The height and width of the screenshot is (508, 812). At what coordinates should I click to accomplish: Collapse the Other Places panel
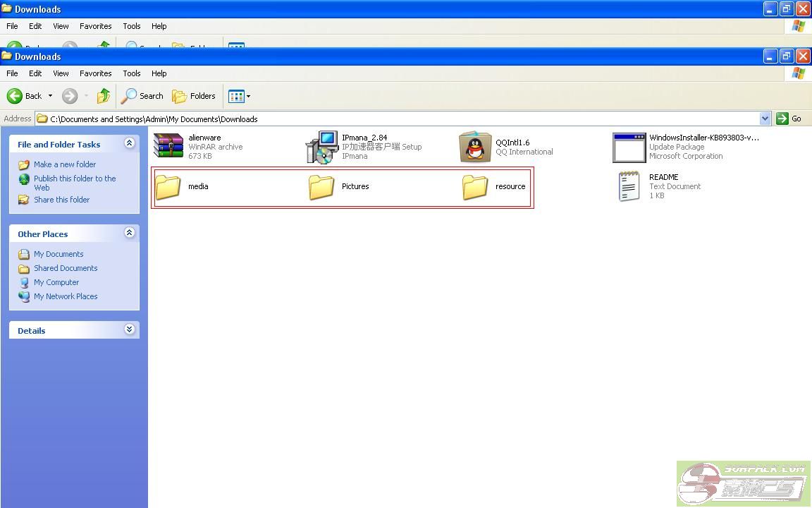tap(129, 233)
